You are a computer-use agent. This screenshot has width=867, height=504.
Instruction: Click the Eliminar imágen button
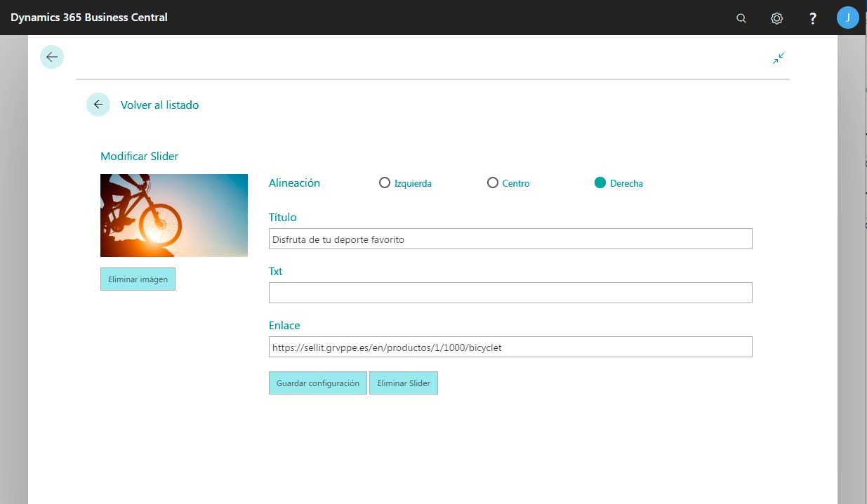tap(138, 279)
